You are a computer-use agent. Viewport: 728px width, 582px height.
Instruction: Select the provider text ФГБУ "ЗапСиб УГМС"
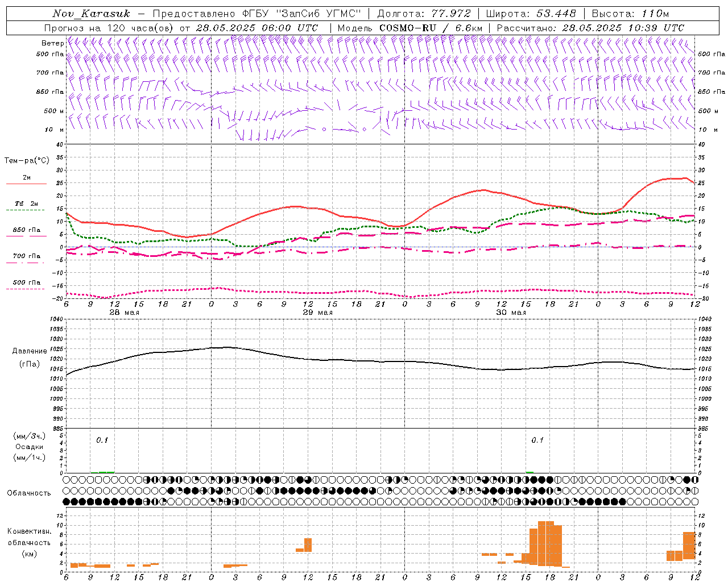pos(303,14)
